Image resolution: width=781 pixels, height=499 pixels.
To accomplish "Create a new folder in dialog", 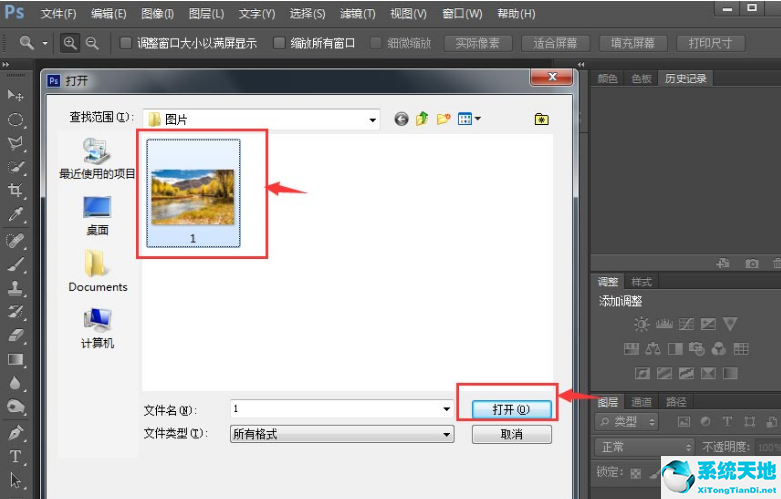I will pos(443,119).
